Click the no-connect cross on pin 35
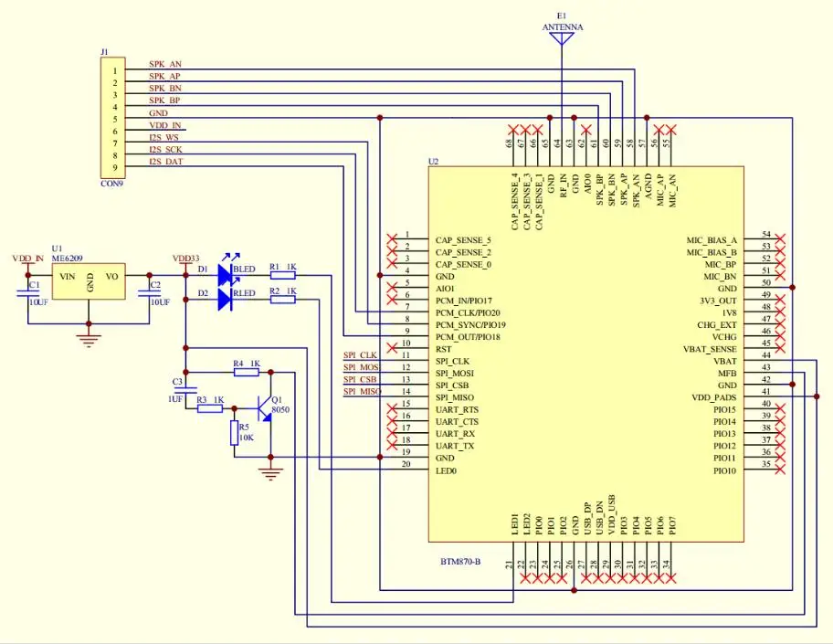This screenshot has width=833, height=644. coord(780,470)
